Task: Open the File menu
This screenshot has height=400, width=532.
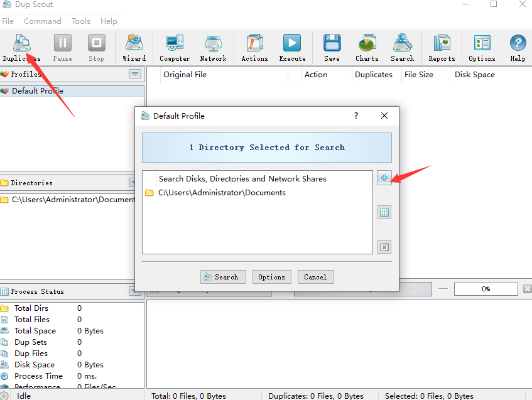Action: pyautogui.click(x=8, y=21)
